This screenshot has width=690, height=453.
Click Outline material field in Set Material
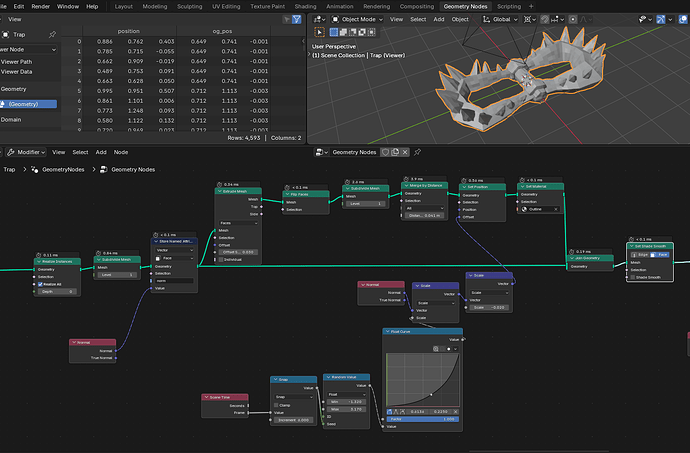(x=540, y=210)
